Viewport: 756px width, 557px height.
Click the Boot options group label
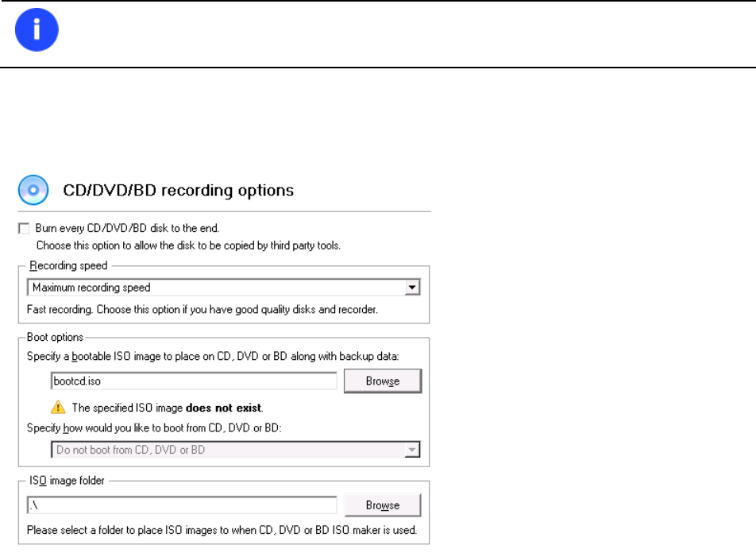click(x=55, y=337)
